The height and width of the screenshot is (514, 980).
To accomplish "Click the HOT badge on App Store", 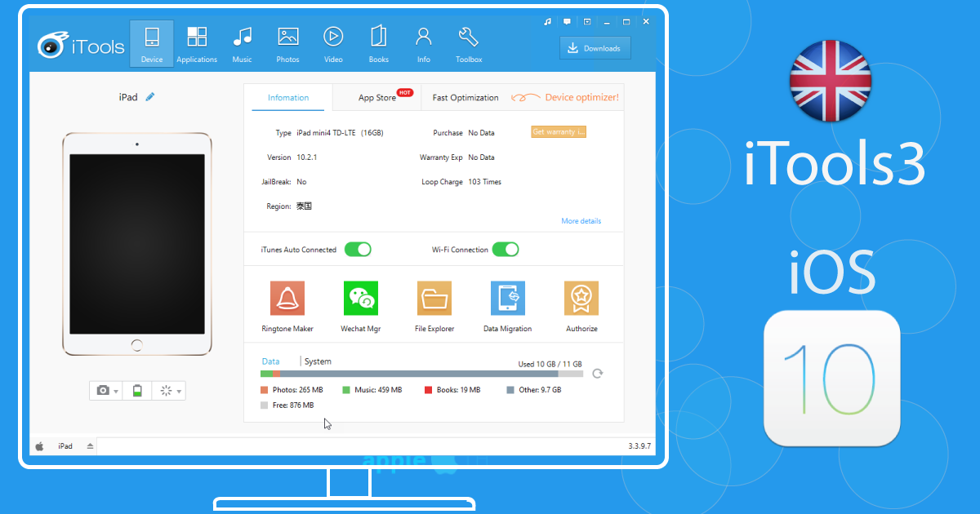I will (404, 92).
